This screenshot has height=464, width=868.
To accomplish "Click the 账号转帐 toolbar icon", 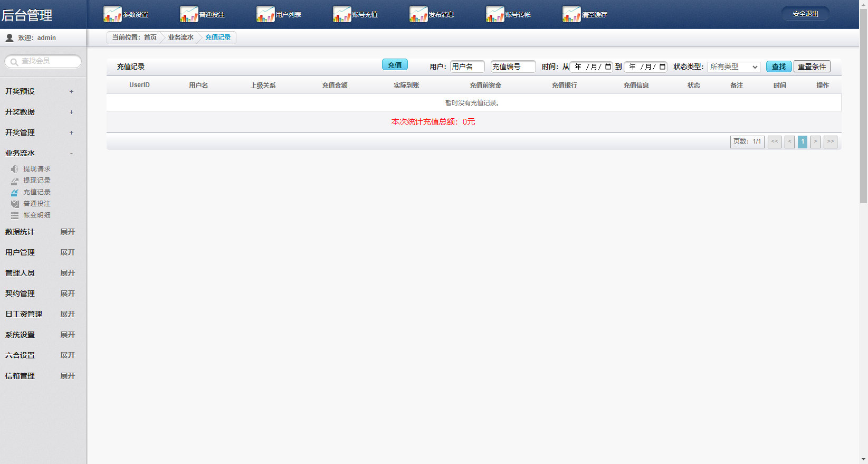I will [x=495, y=14].
